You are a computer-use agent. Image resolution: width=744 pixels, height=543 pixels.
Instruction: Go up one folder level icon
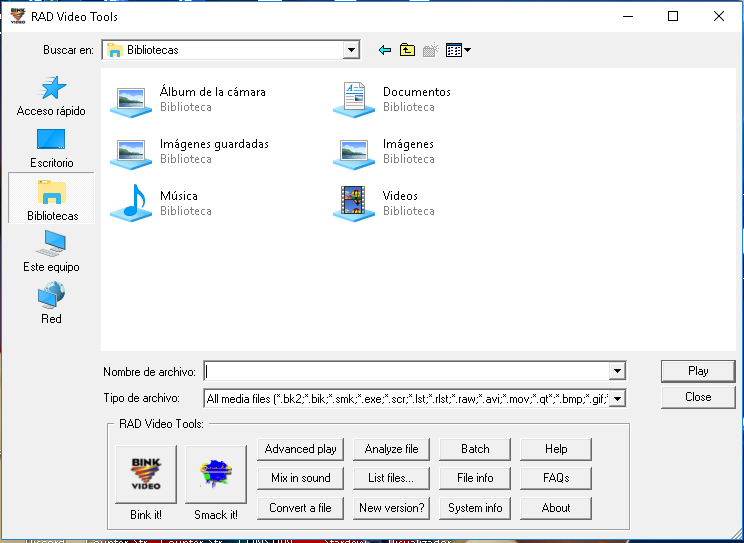pyautogui.click(x=407, y=50)
